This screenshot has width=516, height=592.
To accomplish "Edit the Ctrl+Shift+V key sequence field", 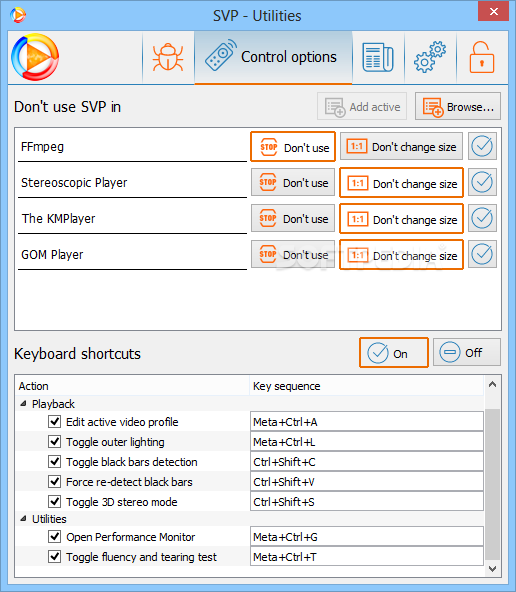I will coord(367,481).
